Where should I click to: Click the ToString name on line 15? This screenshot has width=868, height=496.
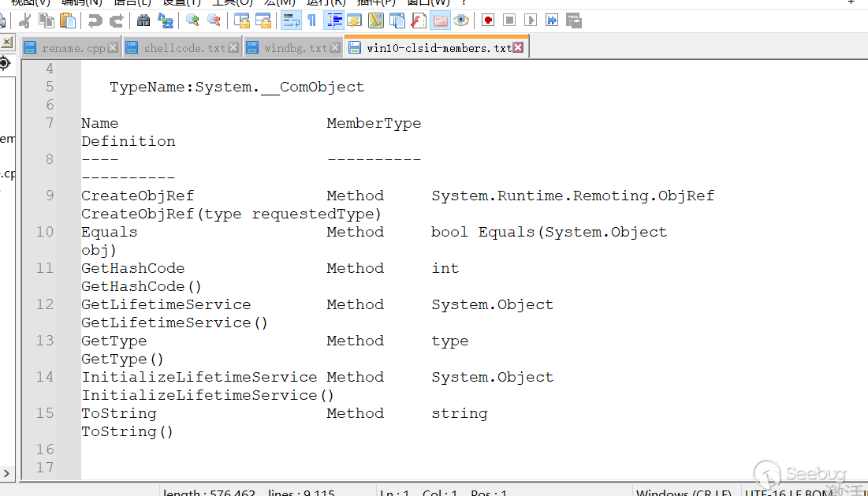(x=119, y=413)
